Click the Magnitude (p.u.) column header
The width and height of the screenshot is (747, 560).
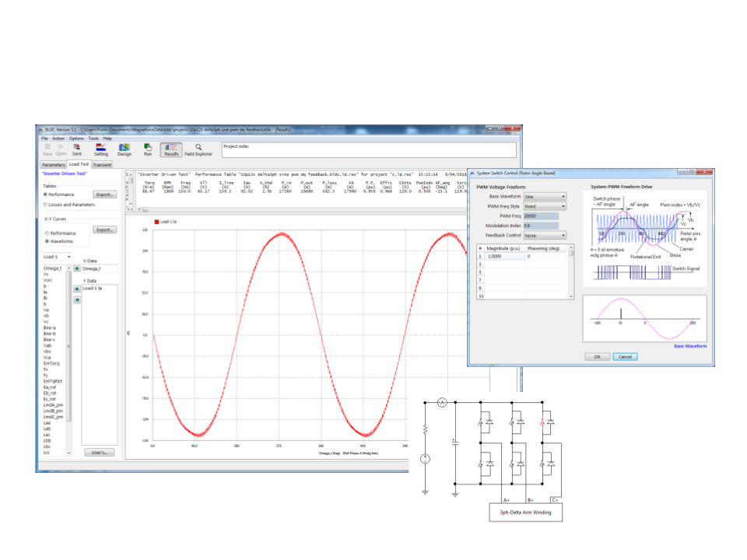[x=505, y=249]
